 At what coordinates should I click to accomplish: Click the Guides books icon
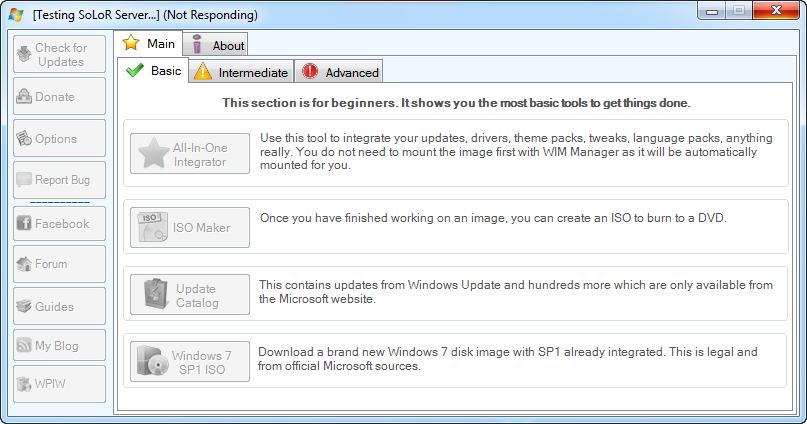pos(24,306)
